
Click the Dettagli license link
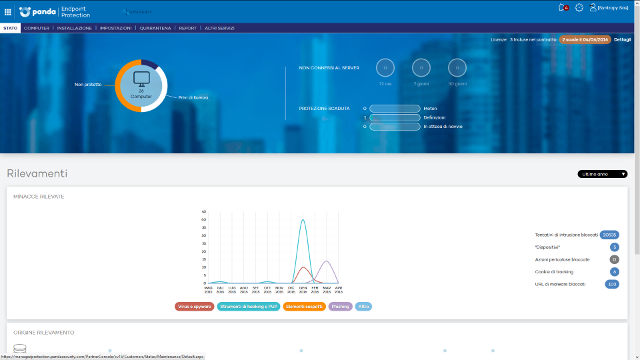pyautogui.click(x=622, y=40)
